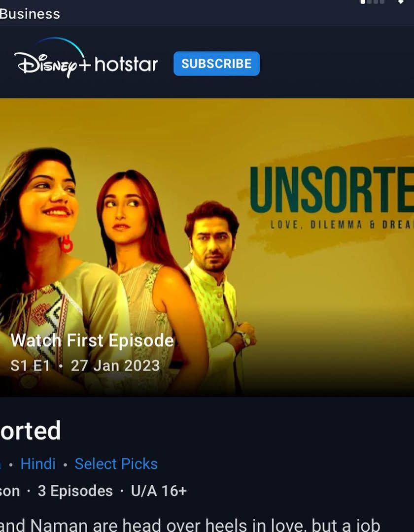Tap the S1 E1 episode label

30,366
